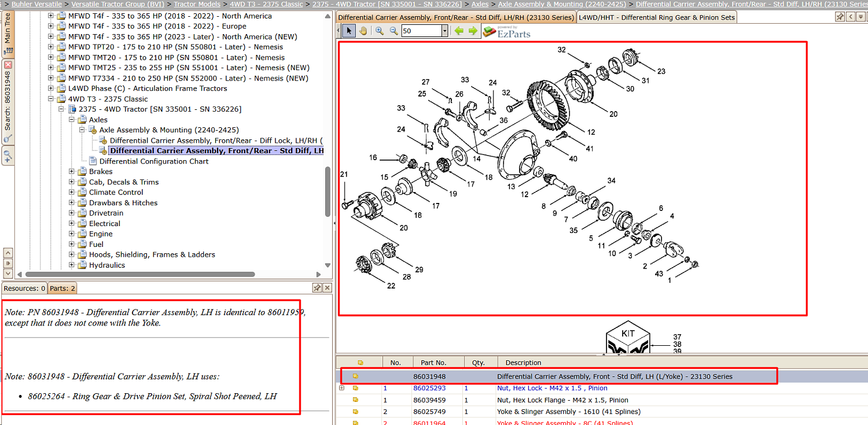Click the EzParts logo
Viewport: 868px width, 425px height.
(x=506, y=31)
